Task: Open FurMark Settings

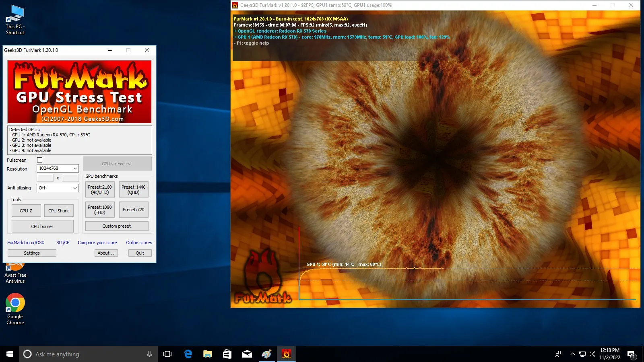Action: [32, 253]
